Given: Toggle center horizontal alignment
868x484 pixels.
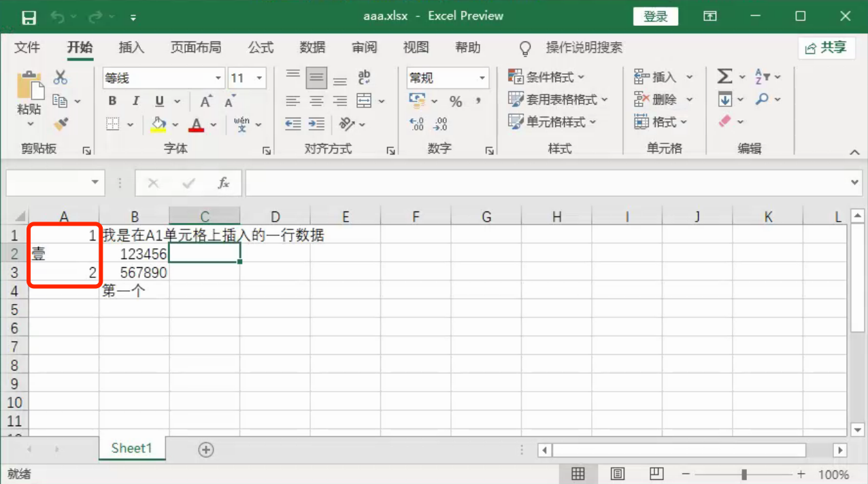Looking at the screenshot, I should coord(316,101).
